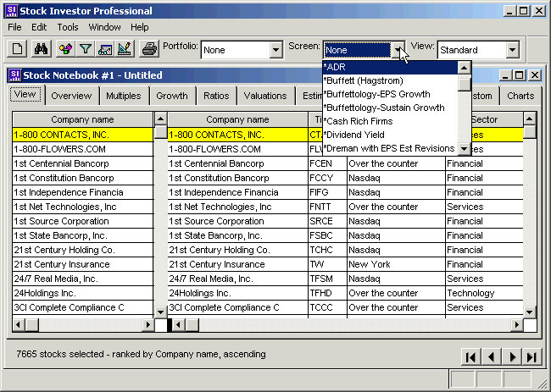Screen dimensions: 551x392
Task: Jump to the last stock record
Action: pos(532,356)
